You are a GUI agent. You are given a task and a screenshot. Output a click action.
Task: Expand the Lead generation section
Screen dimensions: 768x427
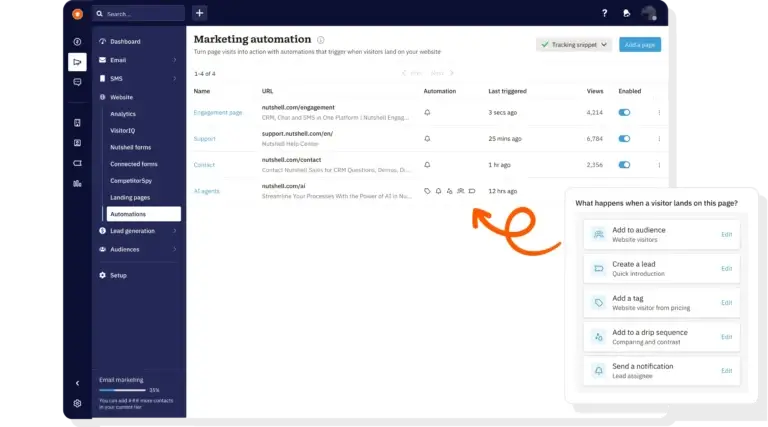174,231
